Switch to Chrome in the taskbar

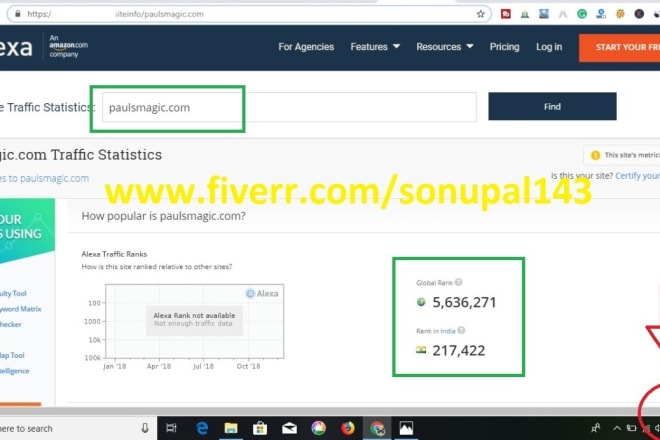coord(377,428)
